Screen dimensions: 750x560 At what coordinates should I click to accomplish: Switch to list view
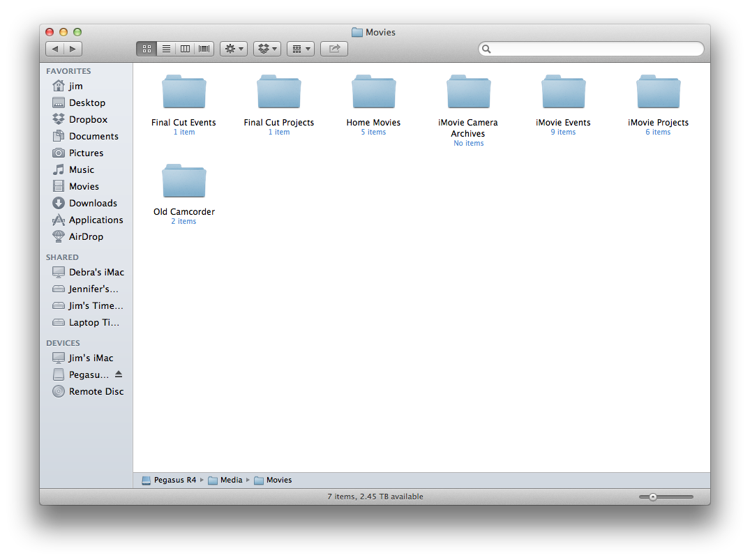click(166, 49)
